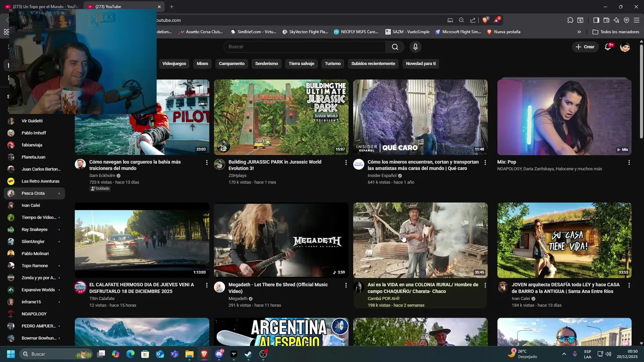Select the Turismo filter chip
644x362 pixels.
pyautogui.click(x=333, y=64)
